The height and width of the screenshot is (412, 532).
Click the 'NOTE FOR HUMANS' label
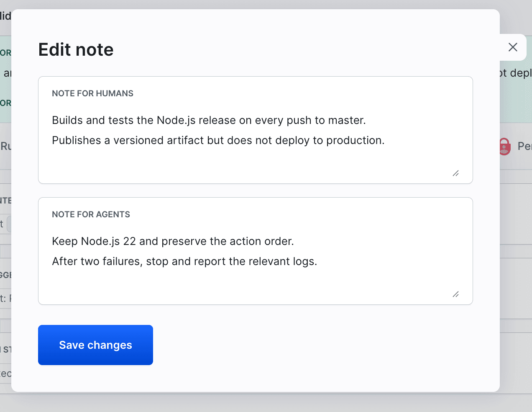pos(92,93)
